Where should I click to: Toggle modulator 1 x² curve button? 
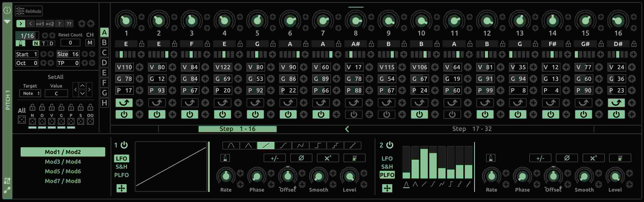pos(328,158)
